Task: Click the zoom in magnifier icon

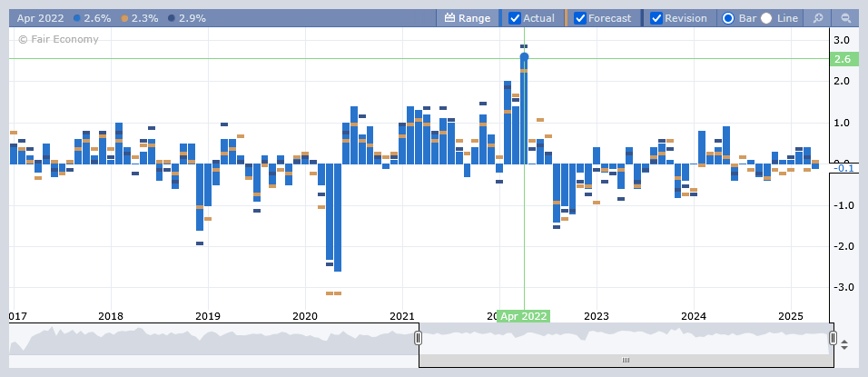Action: click(818, 18)
